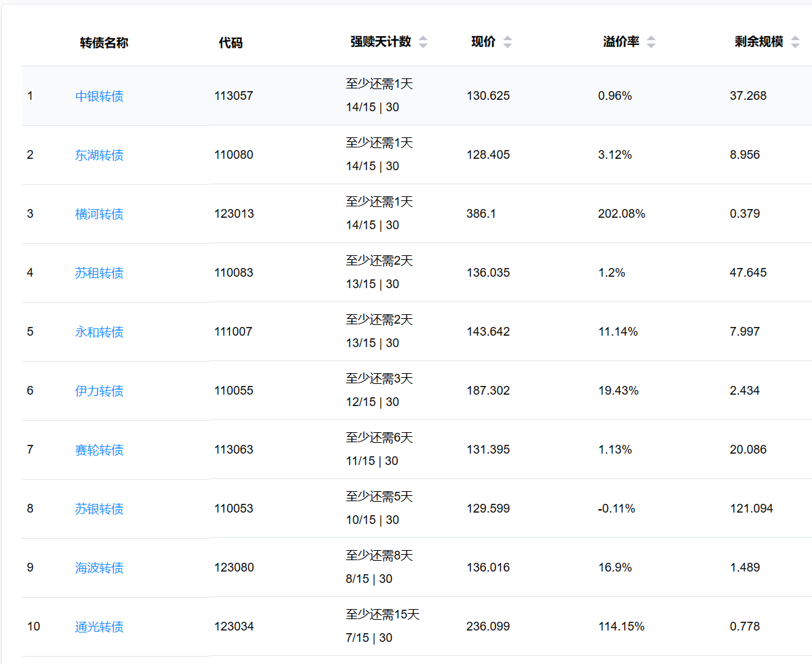
Task: Open the 中银转债 bond link
Action: tap(99, 96)
